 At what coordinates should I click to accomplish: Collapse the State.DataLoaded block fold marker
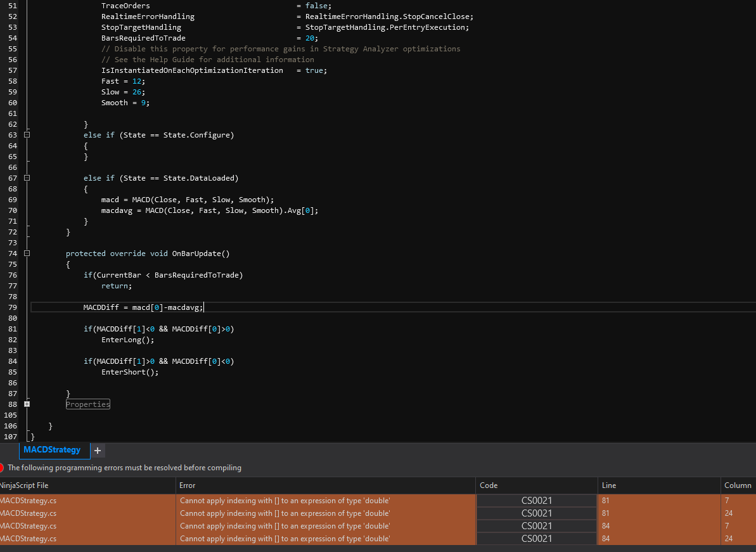coord(27,178)
